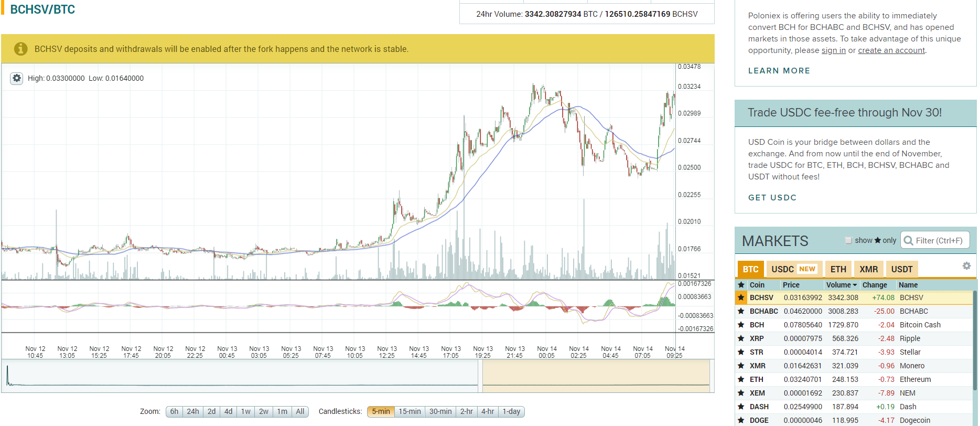Toggle favorite star for DOGE row

click(x=741, y=420)
